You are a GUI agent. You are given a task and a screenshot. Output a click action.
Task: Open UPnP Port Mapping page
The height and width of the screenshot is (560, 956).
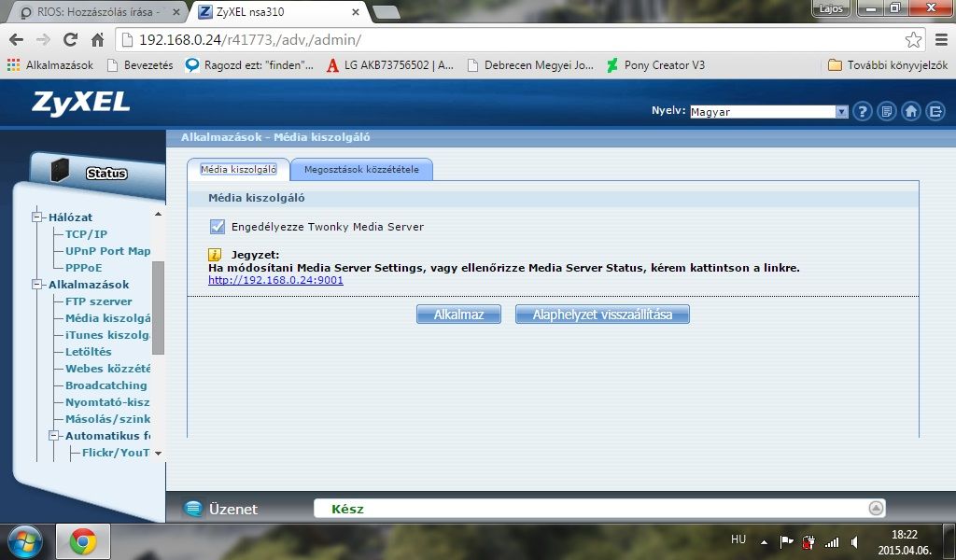point(108,251)
